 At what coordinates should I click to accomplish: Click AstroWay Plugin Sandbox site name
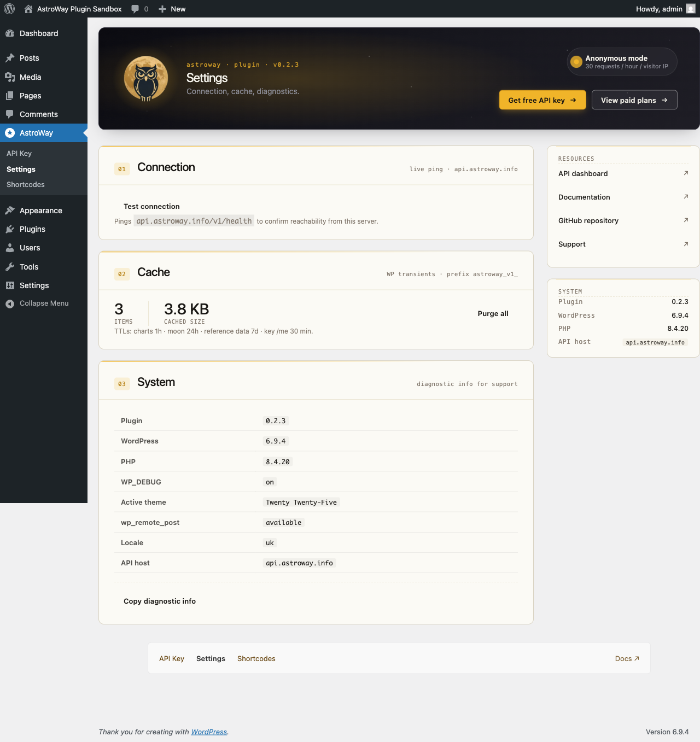pos(79,9)
